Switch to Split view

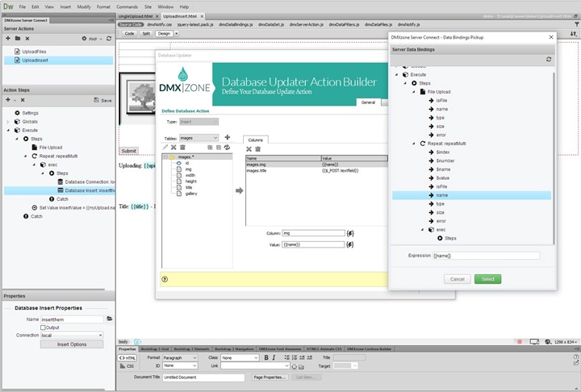[x=146, y=33]
